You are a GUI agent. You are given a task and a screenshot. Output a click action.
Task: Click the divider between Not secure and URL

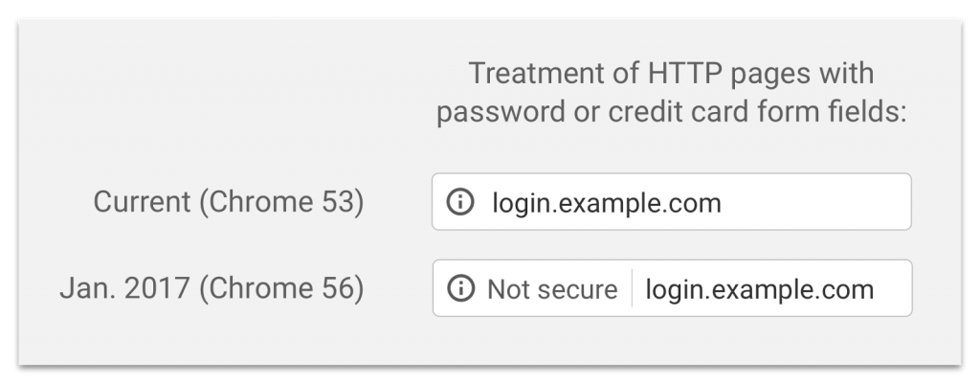click(632, 288)
